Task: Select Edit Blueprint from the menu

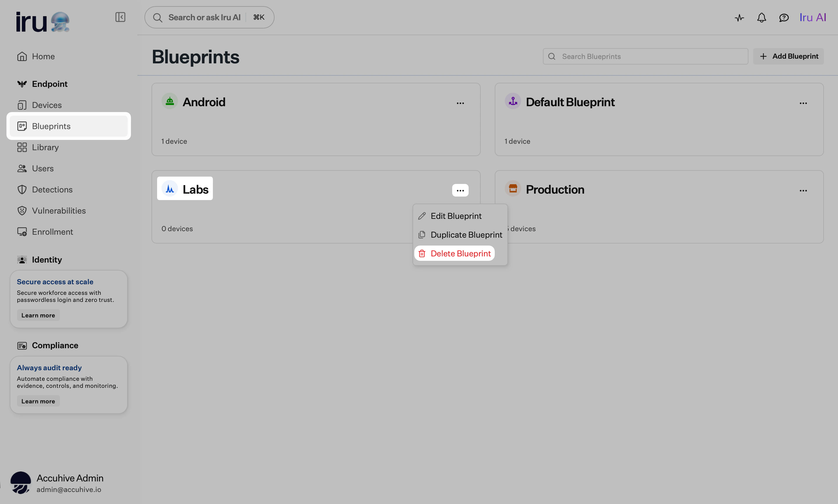Action: pyautogui.click(x=456, y=216)
